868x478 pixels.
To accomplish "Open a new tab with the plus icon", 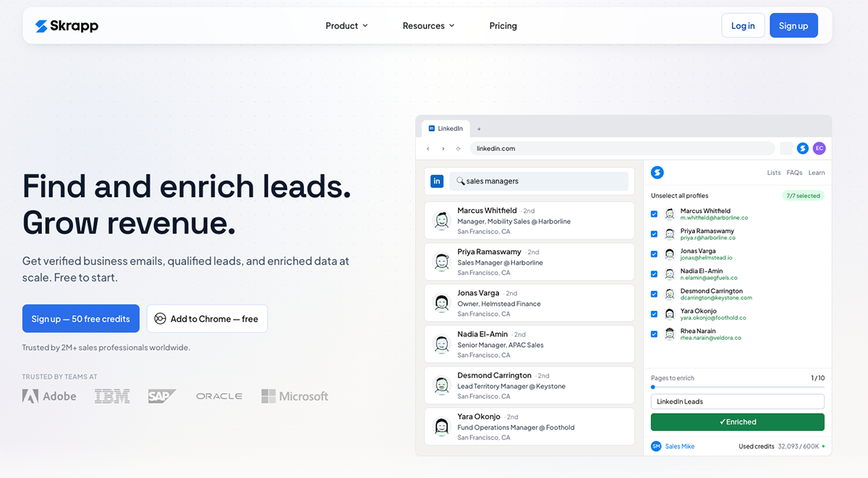I will 479,129.
